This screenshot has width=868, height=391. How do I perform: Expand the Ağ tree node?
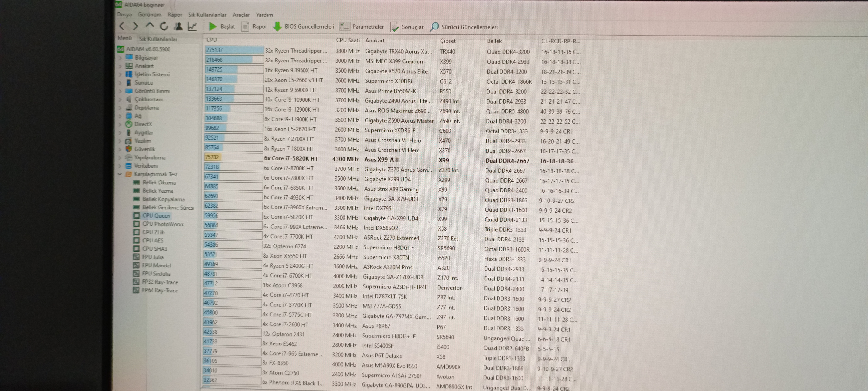tap(120, 116)
